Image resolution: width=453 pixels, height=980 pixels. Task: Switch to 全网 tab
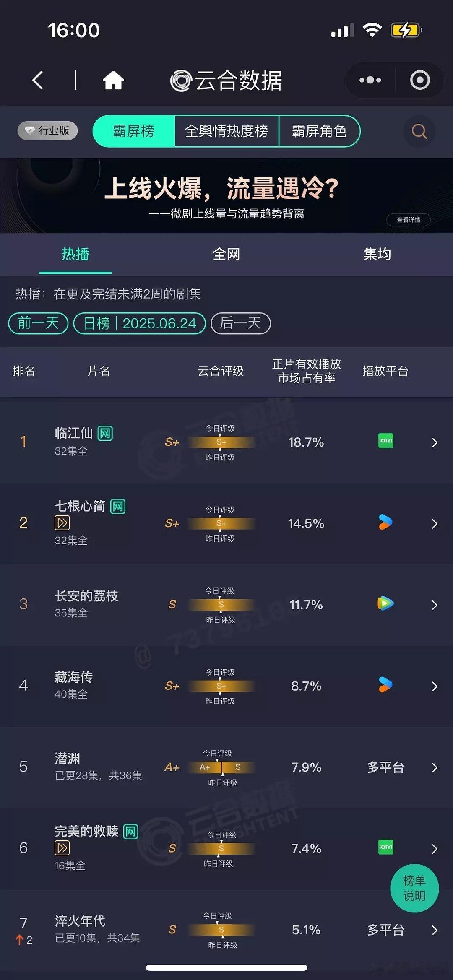(x=226, y=254)
